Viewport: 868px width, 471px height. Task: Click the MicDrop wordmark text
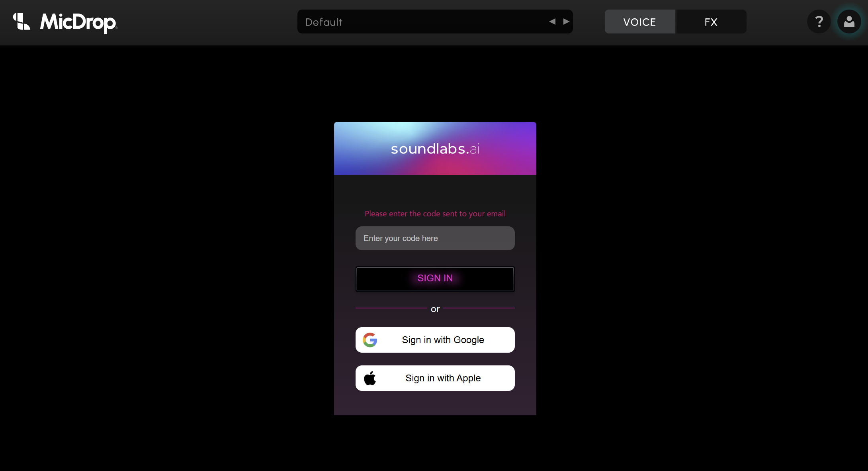pos(79,22)
